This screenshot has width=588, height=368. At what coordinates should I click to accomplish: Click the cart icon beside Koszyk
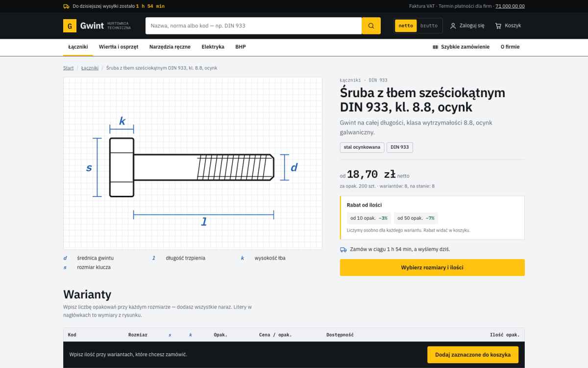tap(498, 26)
